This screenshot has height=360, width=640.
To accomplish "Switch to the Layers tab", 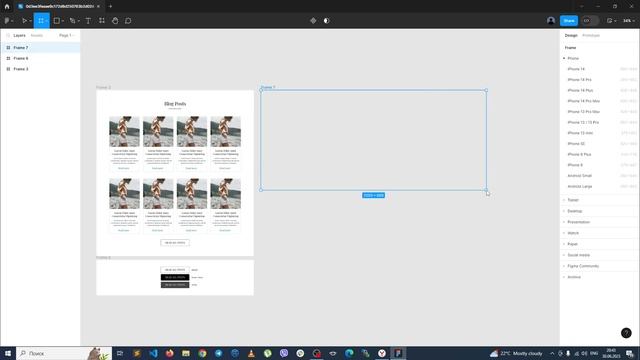I will tap(19, 36).
